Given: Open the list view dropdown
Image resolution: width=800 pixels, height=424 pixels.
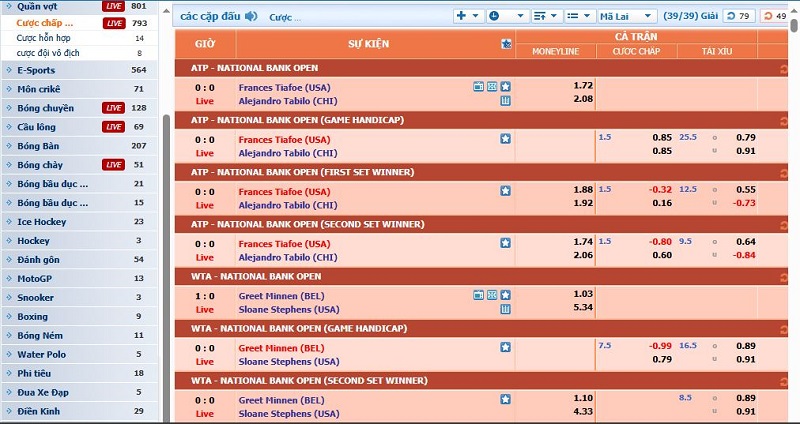Looking at the screenshot, I should pos(579,16).
